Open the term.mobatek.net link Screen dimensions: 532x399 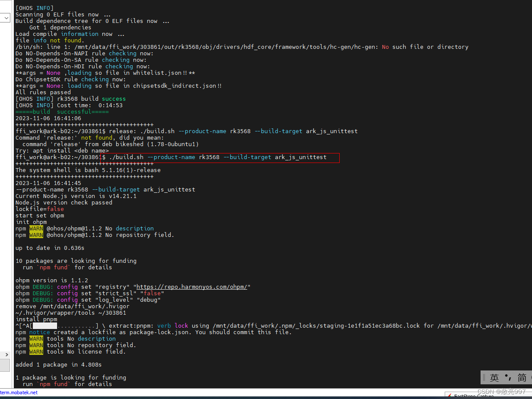pos(19,393)
